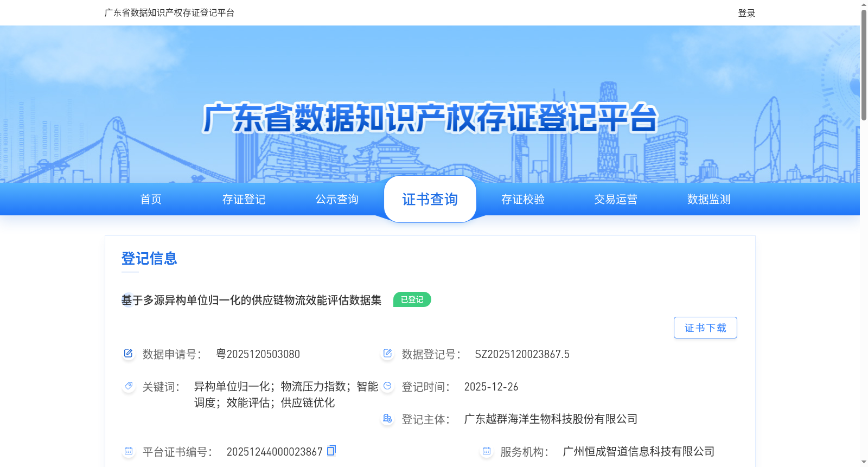The width and height of the screenshot is (868, 467).
Task: Select the 证书查询 tab
Action: coord(430,200)
